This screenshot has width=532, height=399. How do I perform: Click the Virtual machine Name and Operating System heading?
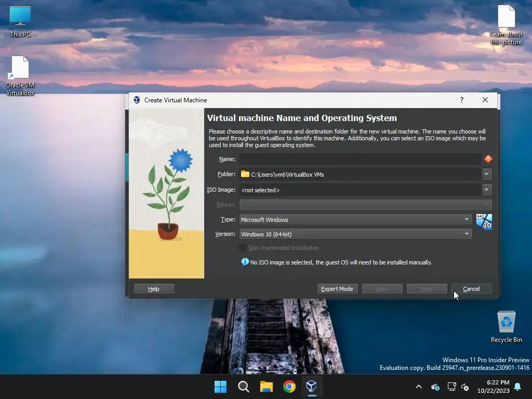[302, 118]
